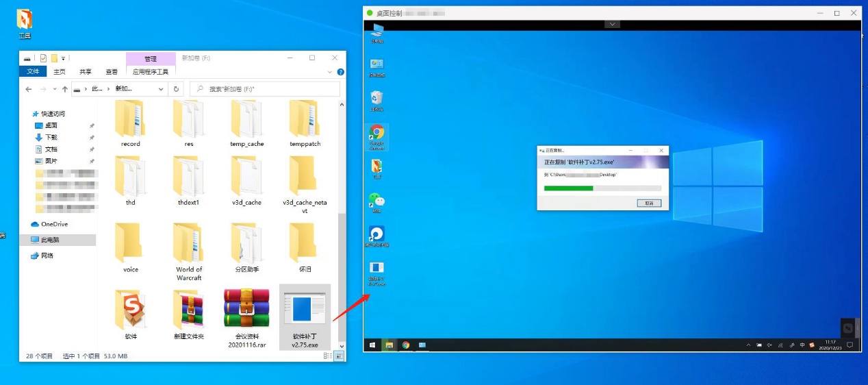Click the green copy progress bar

568,188
